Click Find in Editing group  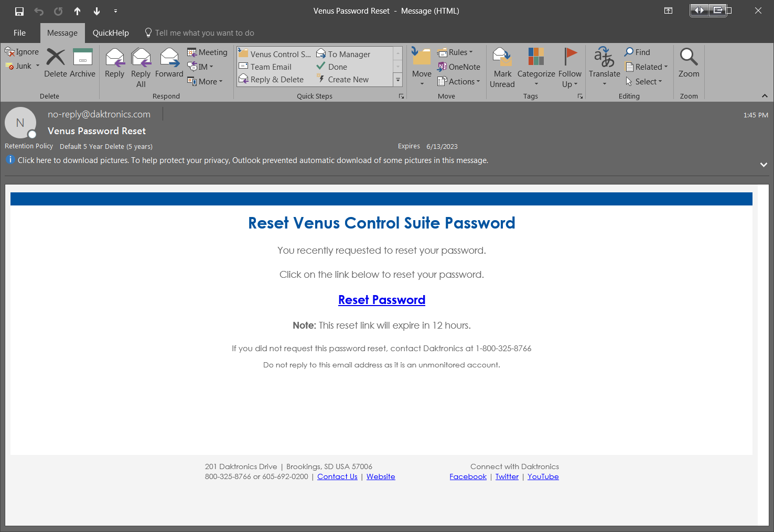[x=637, y=52]
